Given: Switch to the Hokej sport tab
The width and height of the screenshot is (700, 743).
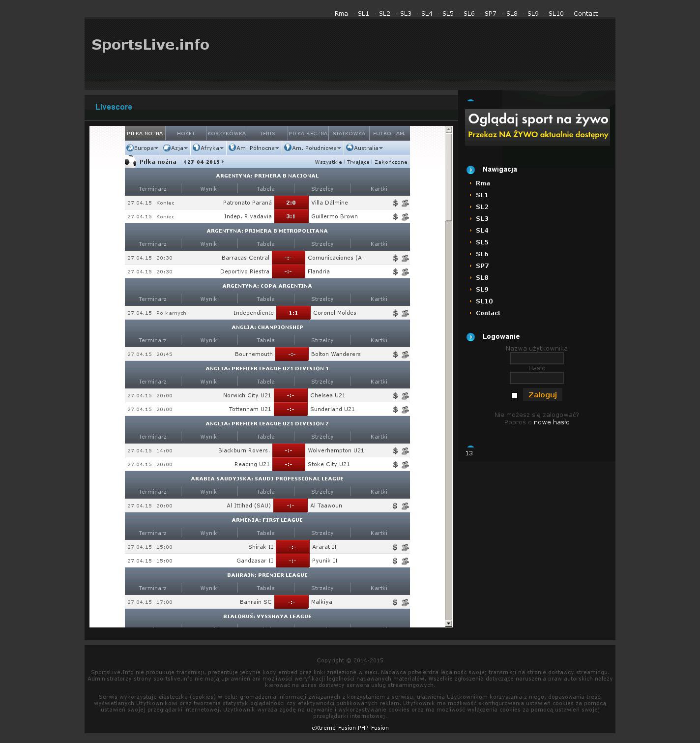Looking at the screenshot, I should 185,133.
